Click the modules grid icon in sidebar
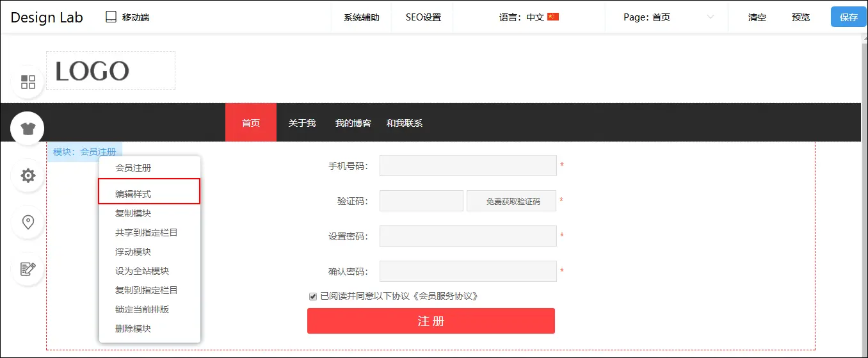Viewport: 868px width, 358px height. coord(28,82)
